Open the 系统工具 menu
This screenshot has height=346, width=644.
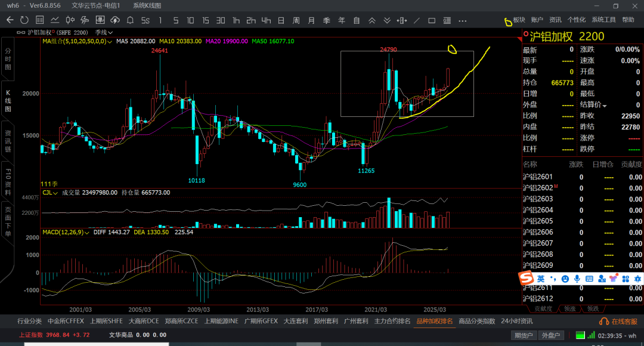(603, 20)
